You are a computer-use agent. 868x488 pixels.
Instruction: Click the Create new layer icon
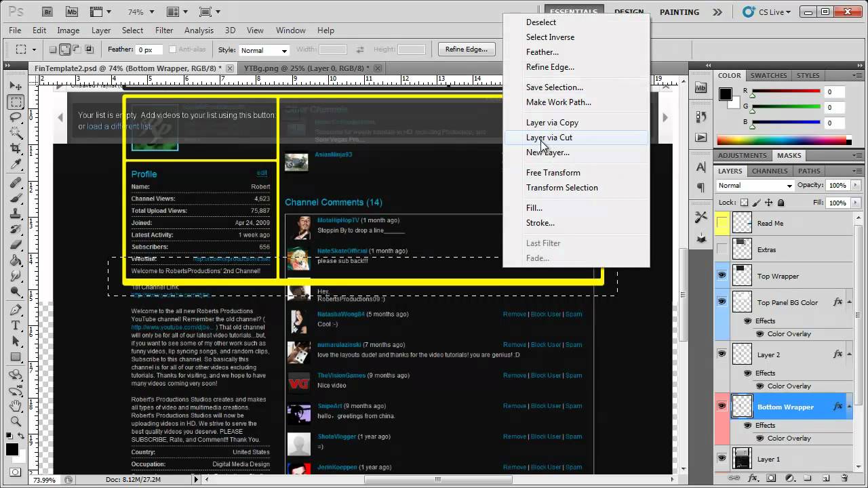point(827,479)
